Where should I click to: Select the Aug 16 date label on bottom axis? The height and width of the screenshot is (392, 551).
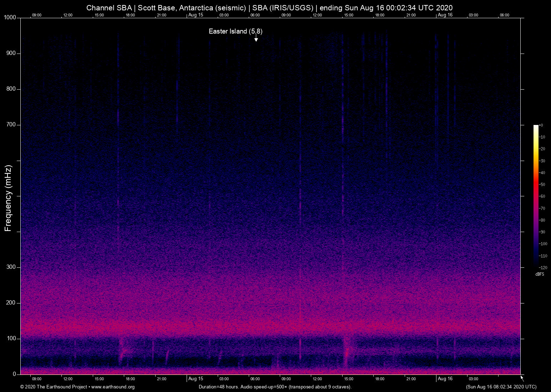445,379
